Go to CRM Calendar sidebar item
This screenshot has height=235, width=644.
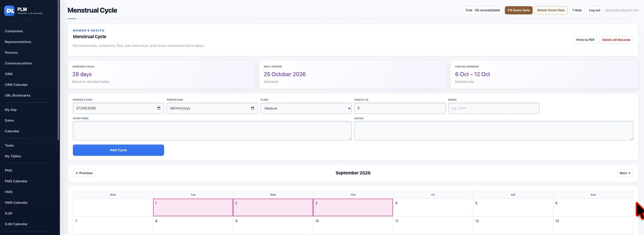[x=16, y=85]
